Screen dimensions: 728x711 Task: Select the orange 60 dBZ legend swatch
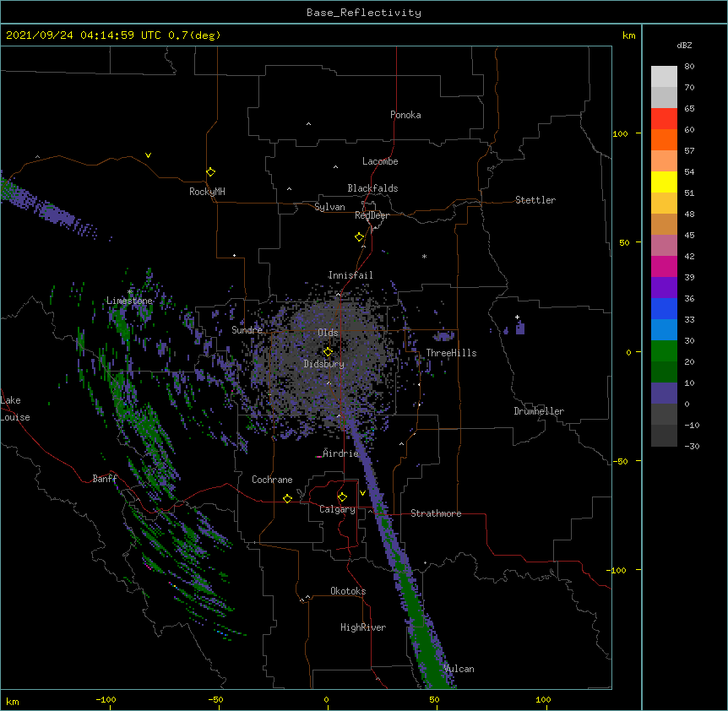pos(664,139)
